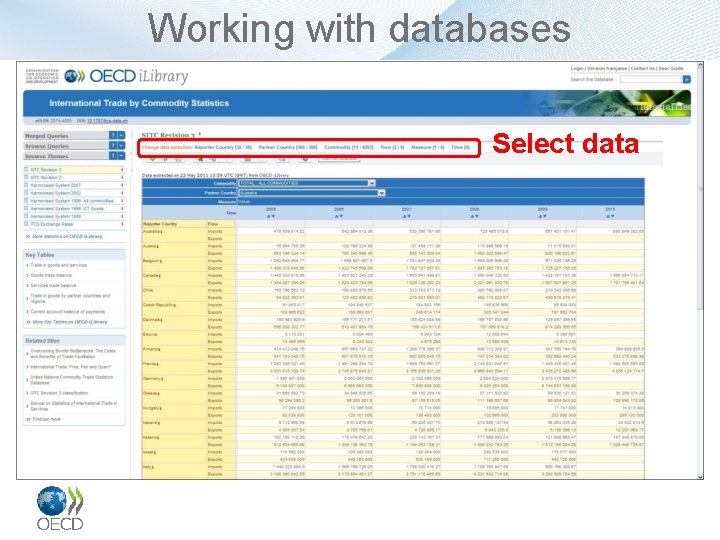720x540 pixels.
Task: Click the Login link
Action: coord(577,68)
